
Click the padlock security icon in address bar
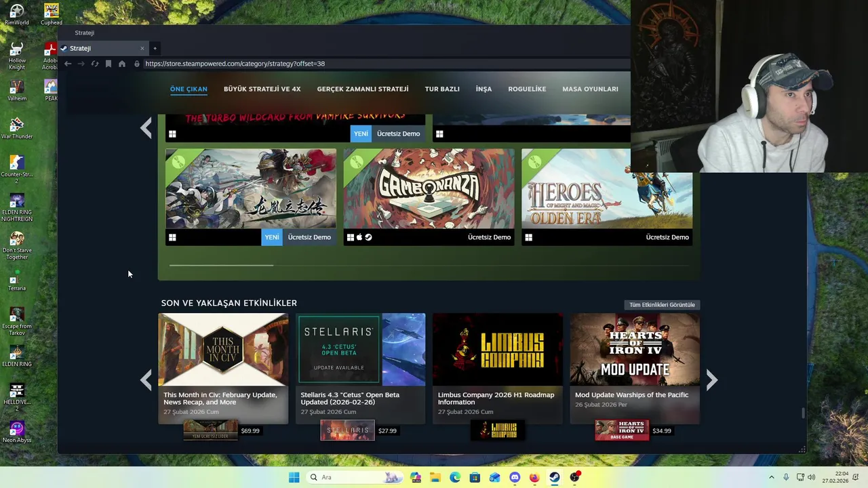point(137,64)
